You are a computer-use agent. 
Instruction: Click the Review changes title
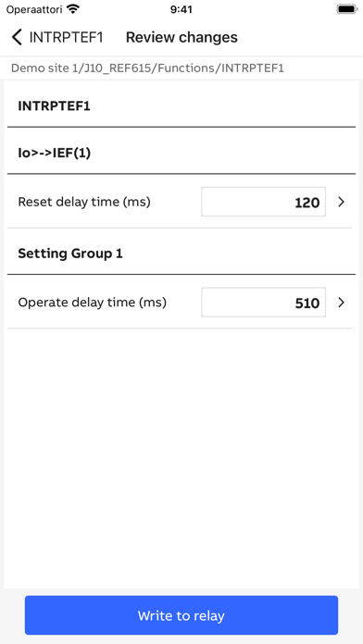pyautogui.click(x=181, y=37)
